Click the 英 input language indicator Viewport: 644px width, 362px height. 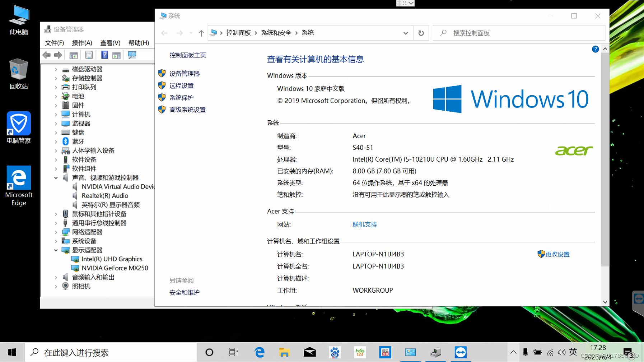point(573,352)
